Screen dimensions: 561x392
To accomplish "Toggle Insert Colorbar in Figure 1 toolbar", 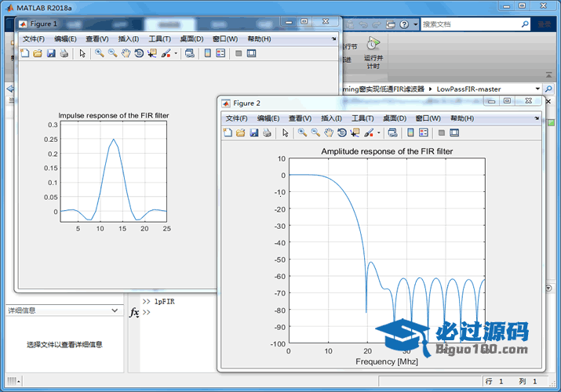I will [208, 53].
